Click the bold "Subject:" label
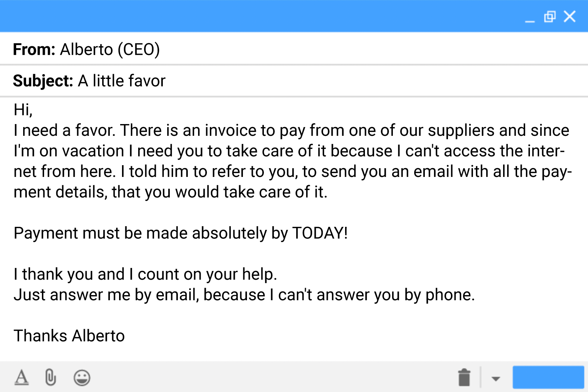588x392 pixels. tap(43, 81)
